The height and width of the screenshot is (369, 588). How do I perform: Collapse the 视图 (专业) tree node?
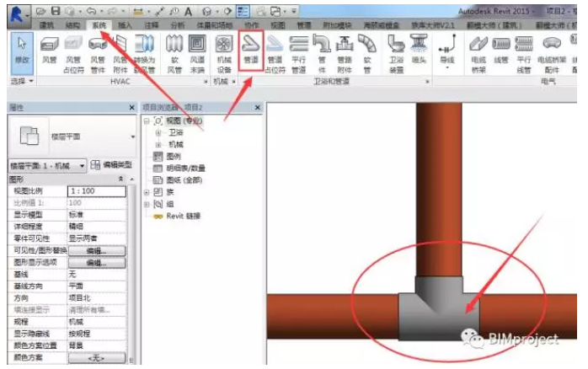click(147, 120)
